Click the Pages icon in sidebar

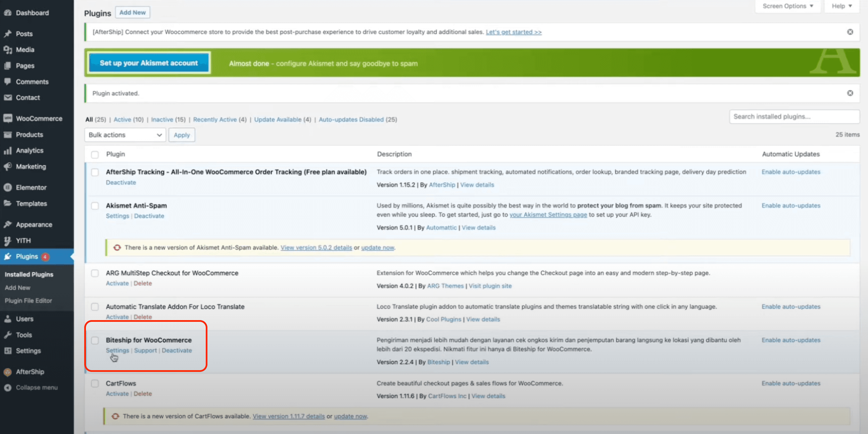tap(8, 66)
